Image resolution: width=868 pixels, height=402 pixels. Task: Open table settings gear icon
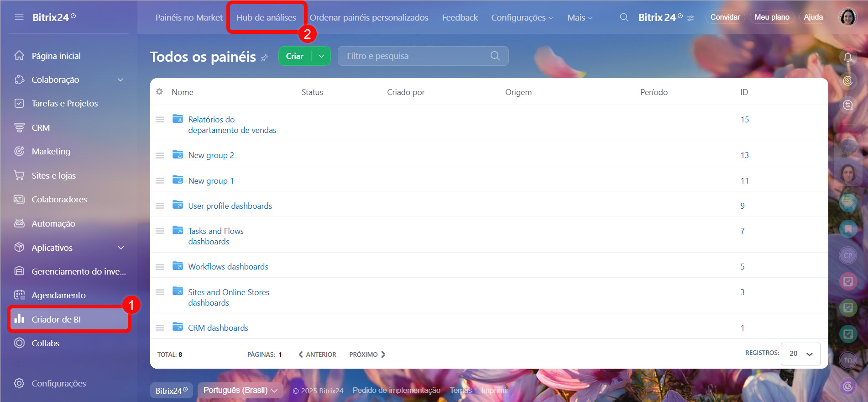(x=159, y=92)
